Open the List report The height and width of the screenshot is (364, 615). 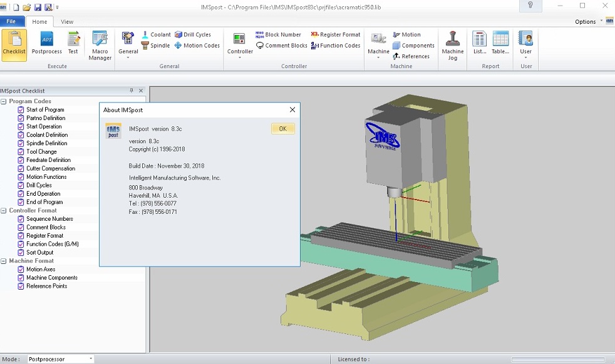pyautogui.click(x=479, y=43)
